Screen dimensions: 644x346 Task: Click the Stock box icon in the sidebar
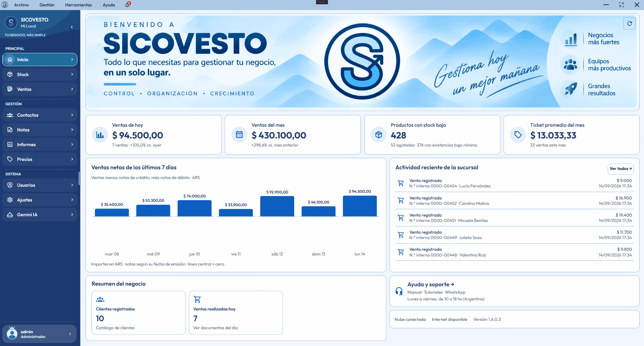tap(10, 74)
